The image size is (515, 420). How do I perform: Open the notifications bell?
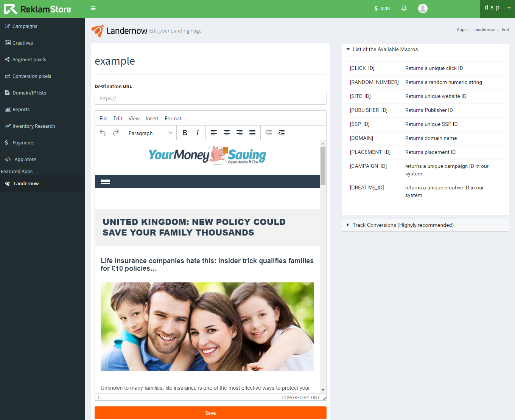click(x=404, y=8)
